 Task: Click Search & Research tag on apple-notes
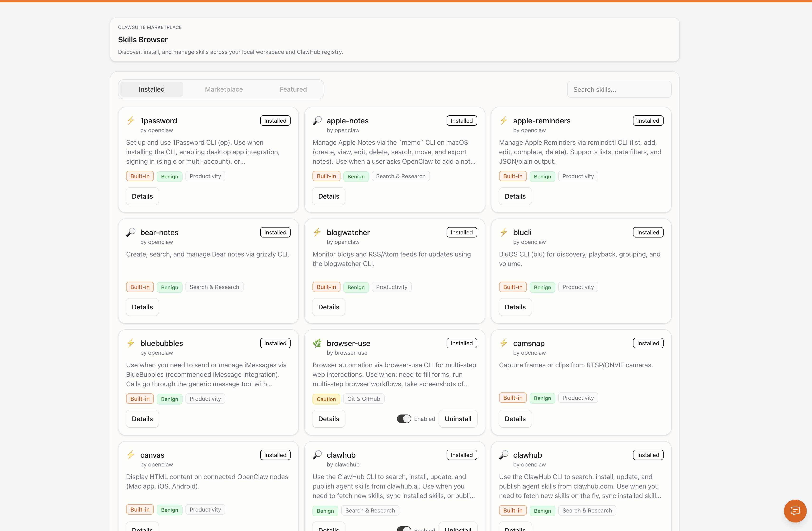[401, 176]
